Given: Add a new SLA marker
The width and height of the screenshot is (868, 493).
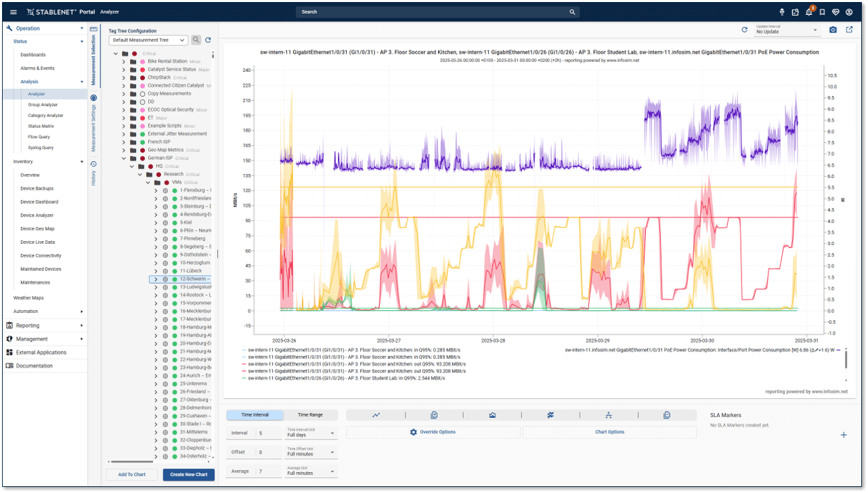Looking at the screenshot, I should [x=843, y=435].
